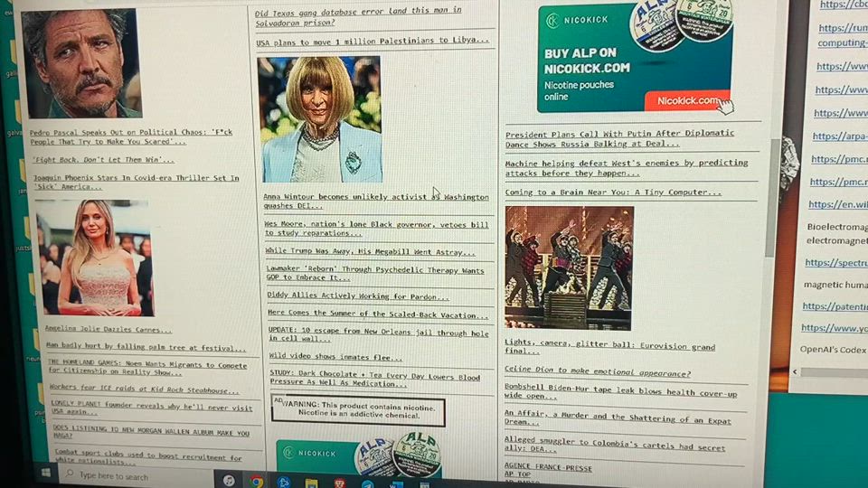Click the taskbar search magnifier icon

68,474
